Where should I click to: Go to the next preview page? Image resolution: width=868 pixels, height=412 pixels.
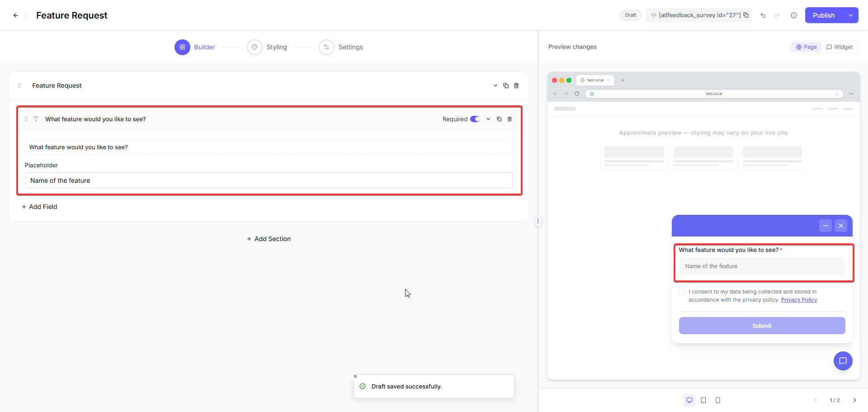[x=854, y=400]
